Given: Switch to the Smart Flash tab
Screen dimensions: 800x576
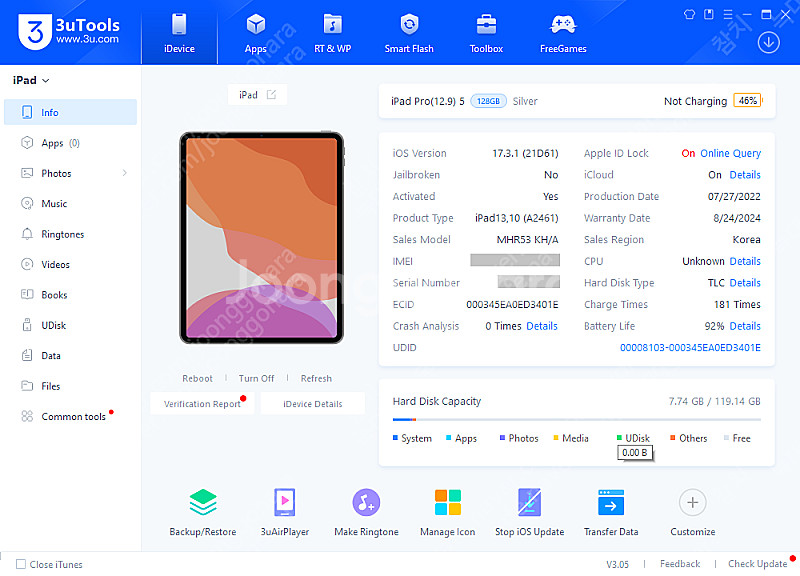Looking at the screenshot, I should click(x=409, y=32).
